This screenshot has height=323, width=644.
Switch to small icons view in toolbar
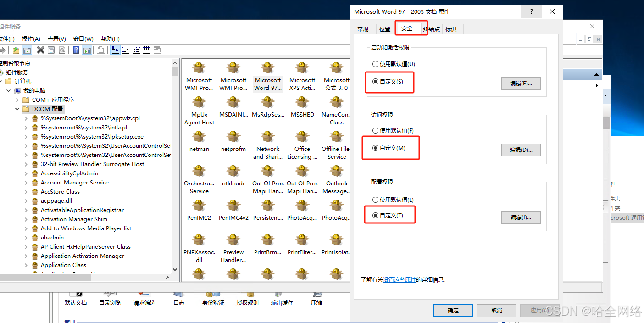click(x=126, y=50)
